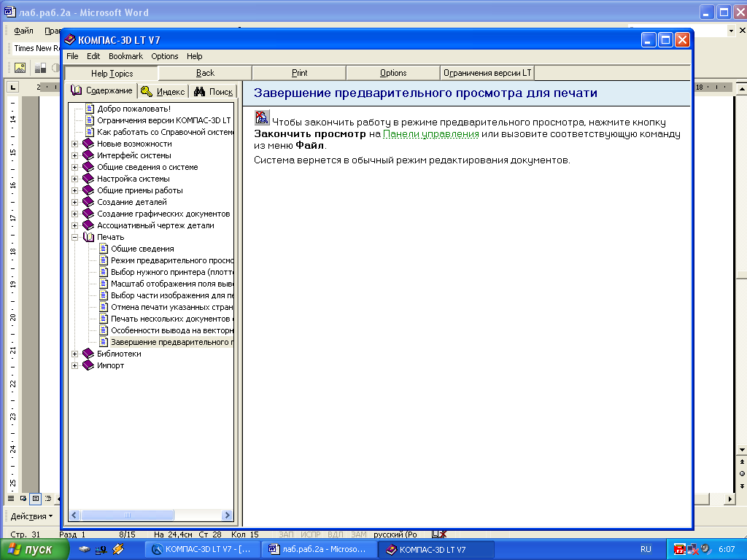Screen dimensions: 747x560
Task: Open the Help menu
Action: [194, 56]
